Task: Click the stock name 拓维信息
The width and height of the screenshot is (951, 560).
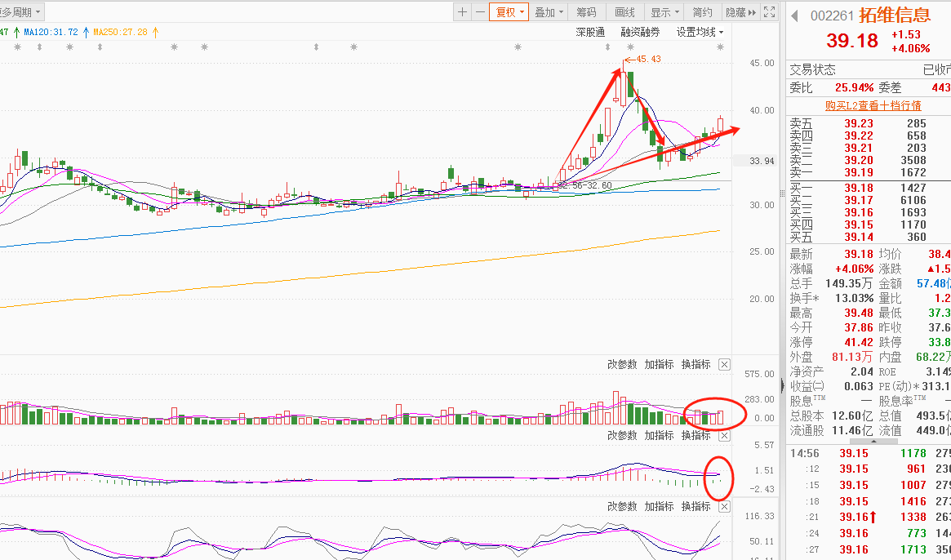Action: 895,15
